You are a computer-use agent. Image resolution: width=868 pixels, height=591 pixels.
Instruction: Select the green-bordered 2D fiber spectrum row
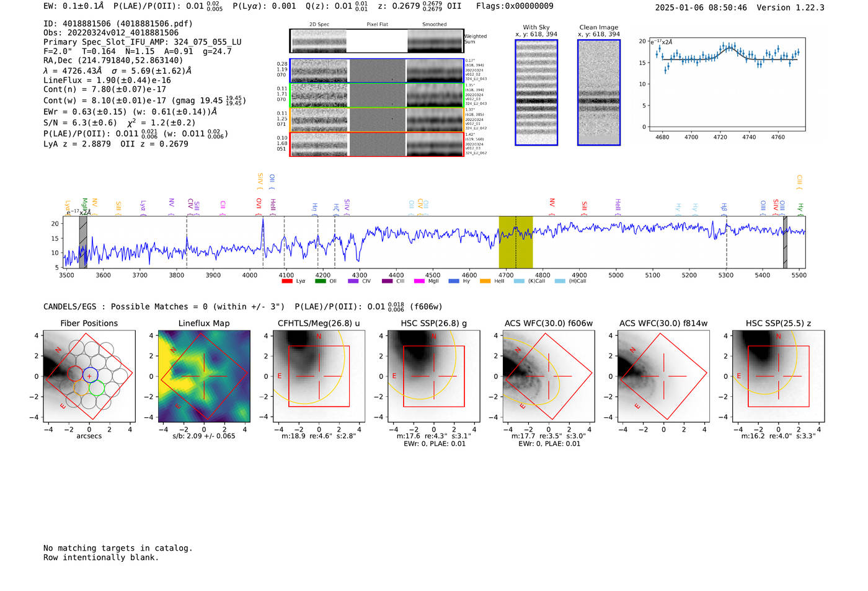pyautogui.click(x=377, y=95)
